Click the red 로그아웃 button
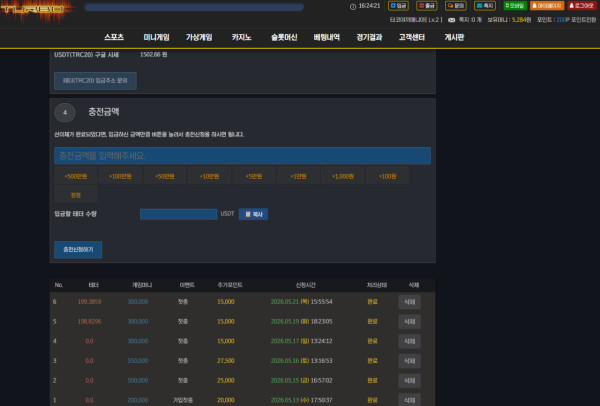600x406 pixels. 582,6
